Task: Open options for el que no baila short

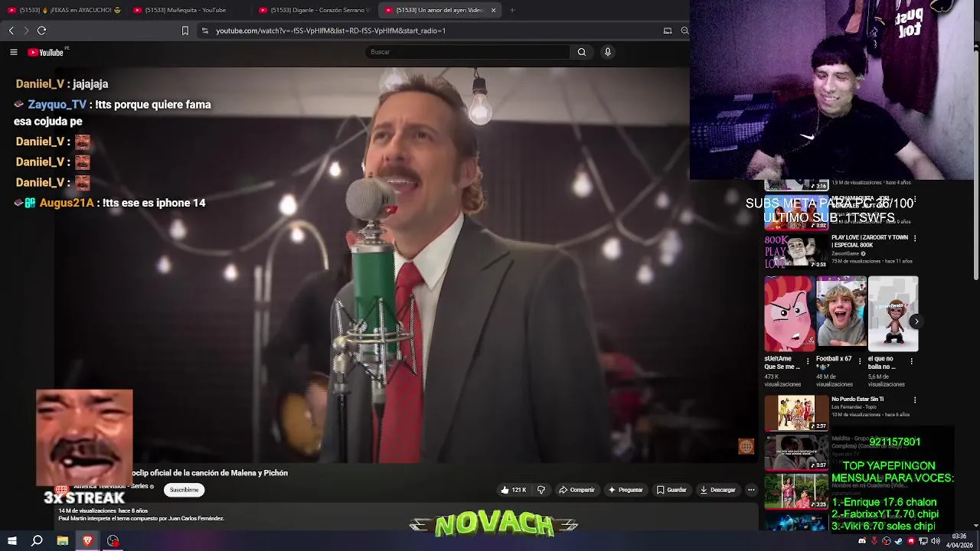Action: tap(912, 361)
